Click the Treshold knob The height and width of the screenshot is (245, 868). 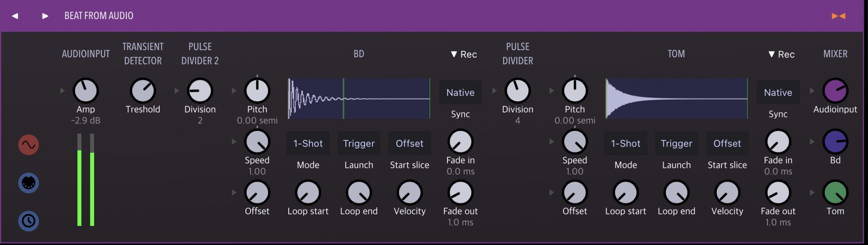[143, 90]
